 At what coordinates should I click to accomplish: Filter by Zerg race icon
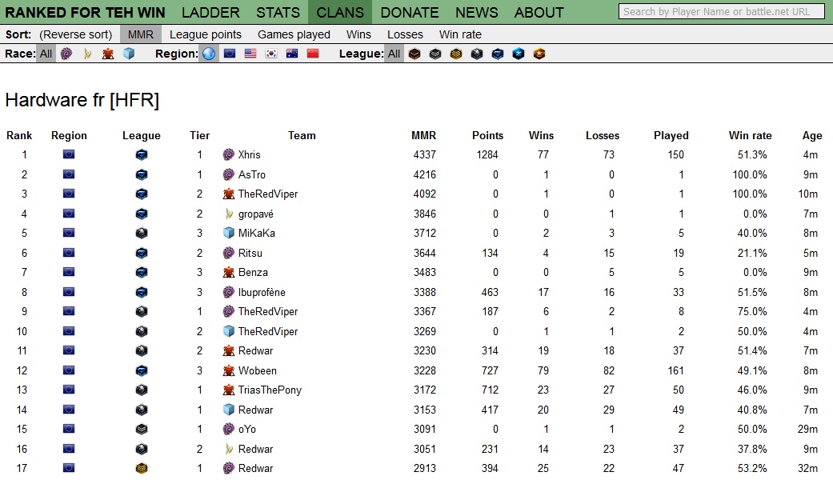point(66,54)
